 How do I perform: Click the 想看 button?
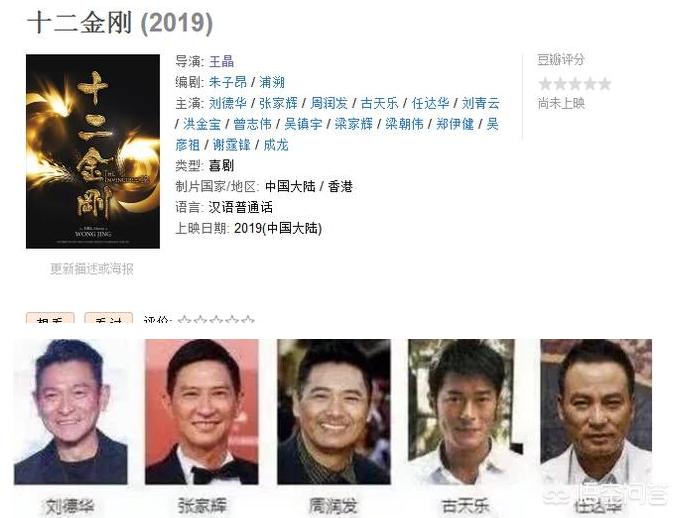(x=50, y=318)
